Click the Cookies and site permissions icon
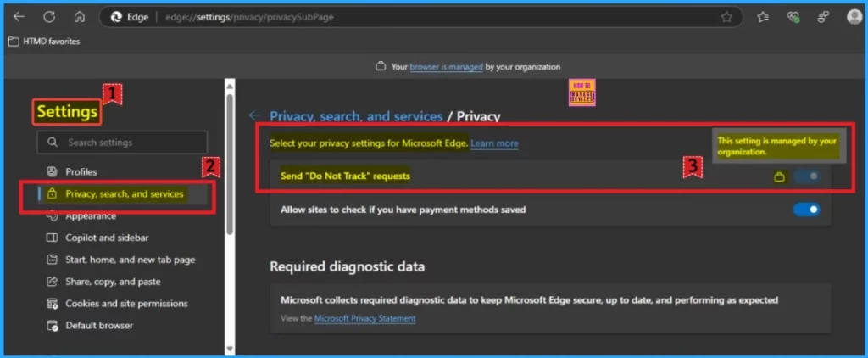Image resolution: width=868 pixels, height=358 pixels. point(52,304)
